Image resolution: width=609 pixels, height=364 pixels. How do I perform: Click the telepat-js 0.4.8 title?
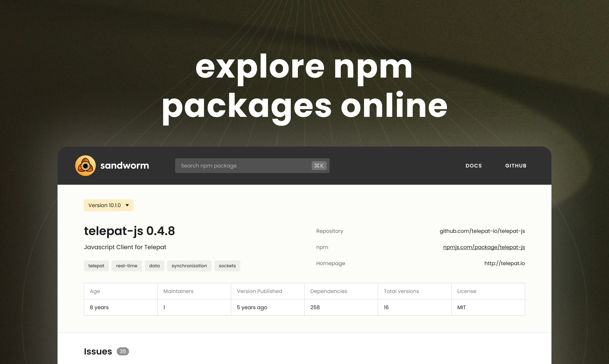point(129,231)
